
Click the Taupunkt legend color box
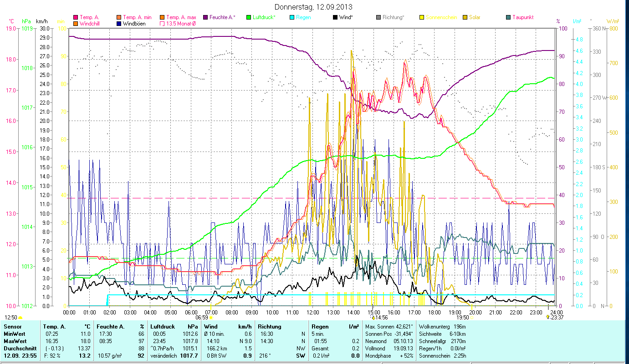point(508,17)
